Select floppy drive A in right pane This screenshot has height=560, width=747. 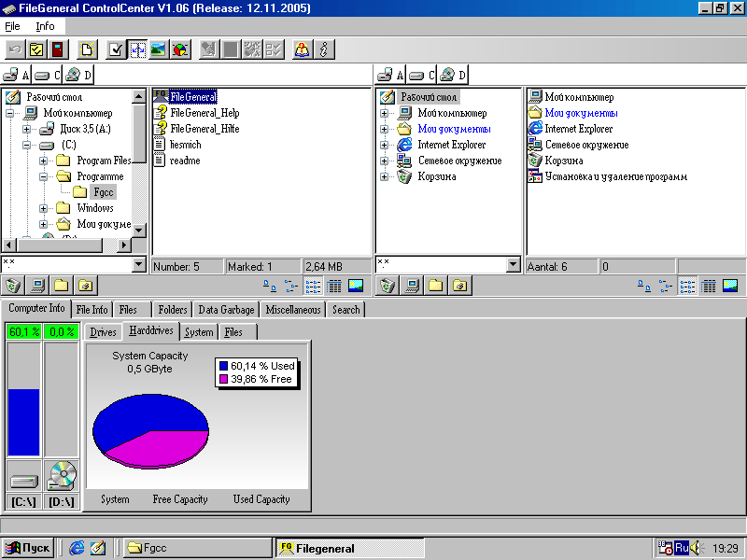390,75
